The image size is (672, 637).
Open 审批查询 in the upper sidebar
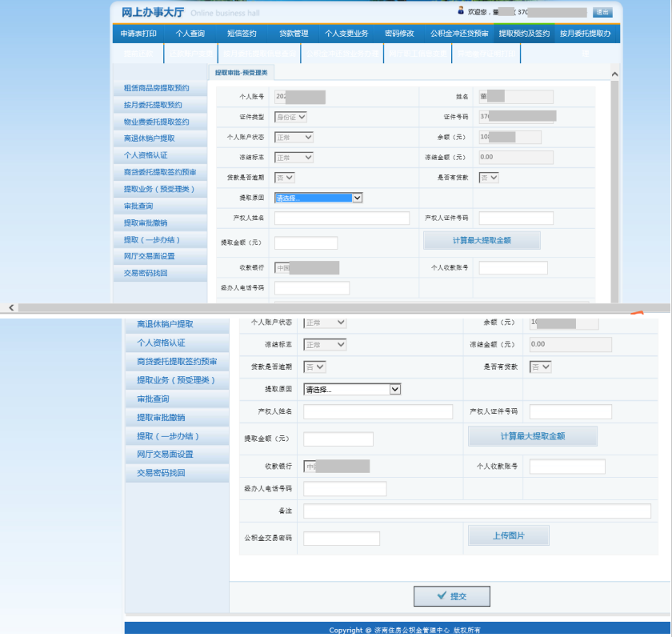pos(160,206)
